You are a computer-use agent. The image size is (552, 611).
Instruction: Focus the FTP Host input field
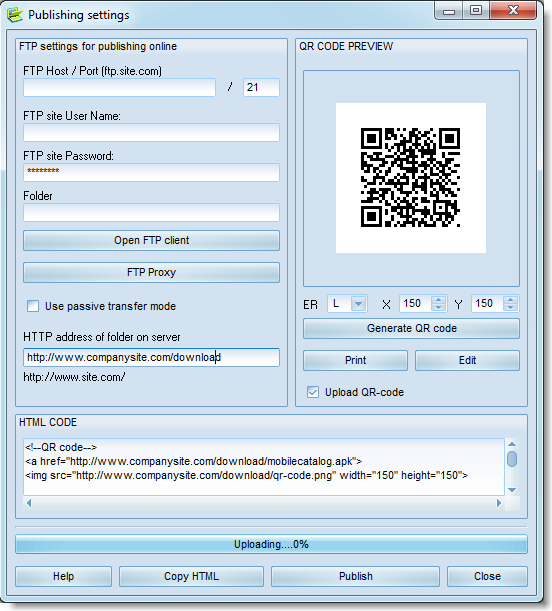click(x=119, y=87)
